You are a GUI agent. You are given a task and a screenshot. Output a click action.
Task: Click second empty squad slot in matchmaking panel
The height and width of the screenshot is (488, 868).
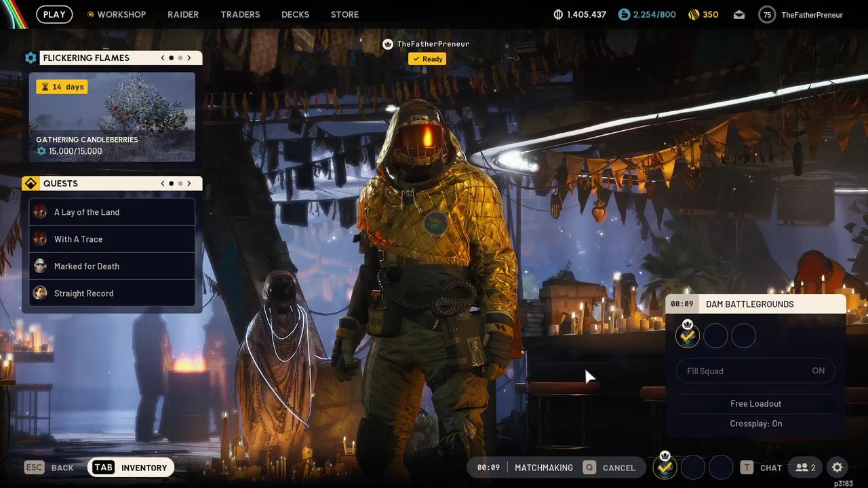pyautogui.click(x=715, y=335)
